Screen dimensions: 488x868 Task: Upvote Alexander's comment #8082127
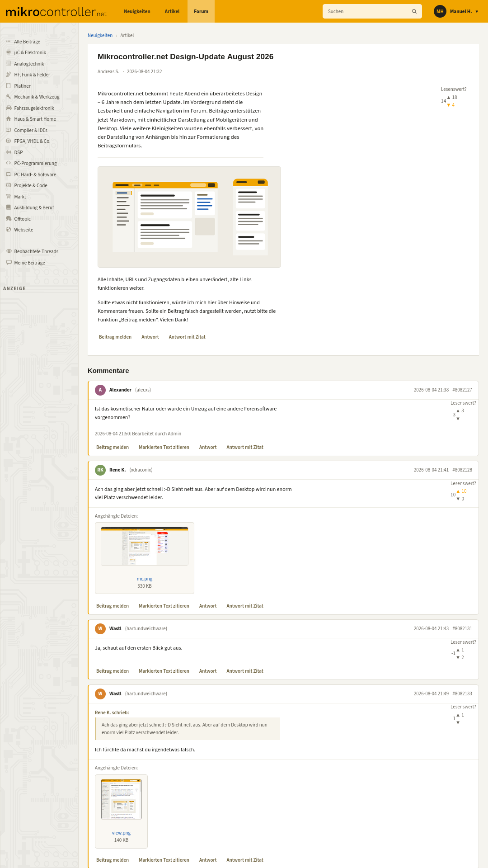point(458,410)
